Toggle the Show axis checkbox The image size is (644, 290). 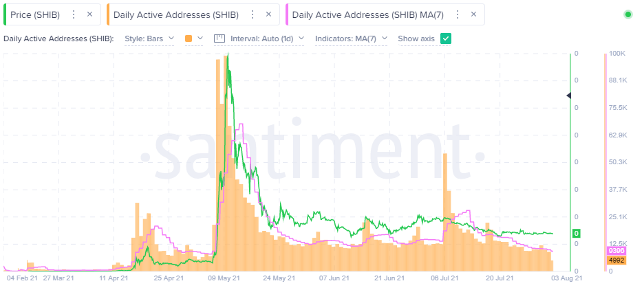[x=446, y=38]
